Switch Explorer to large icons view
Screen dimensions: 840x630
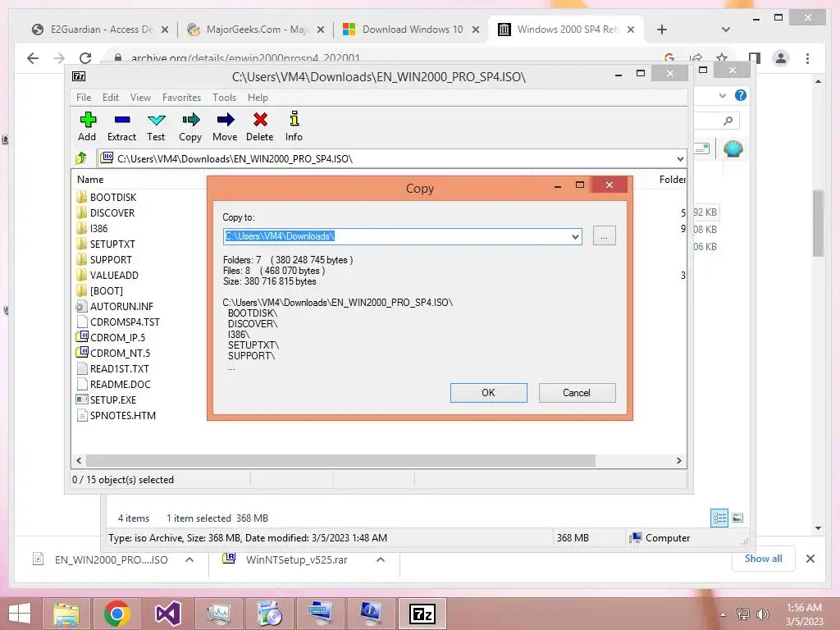(x=737, y=518)
